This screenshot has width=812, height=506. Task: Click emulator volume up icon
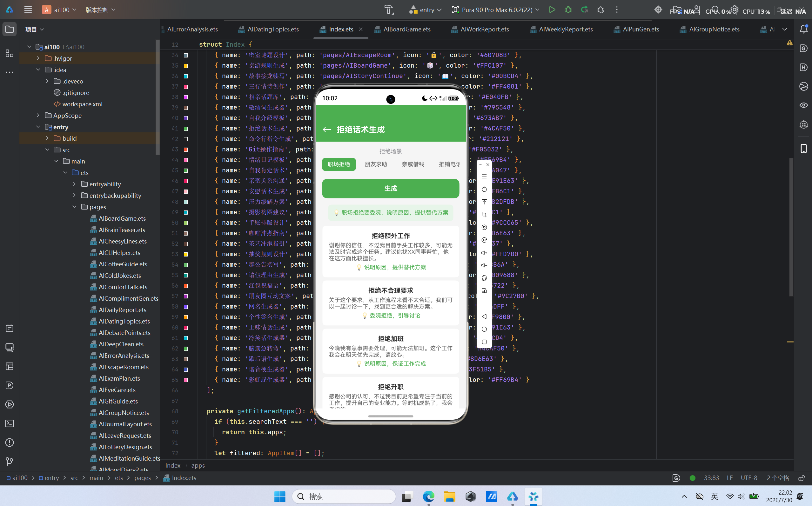click(484, 253)
